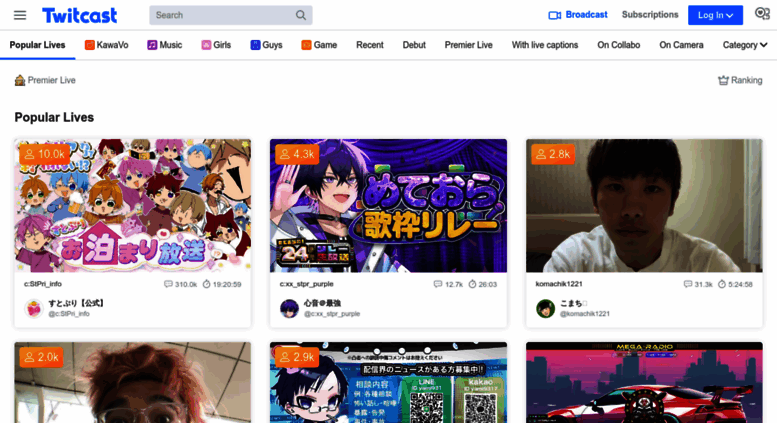Switch to the Premier Live tab
Screen dimensions: 777x423
(468, 45)
